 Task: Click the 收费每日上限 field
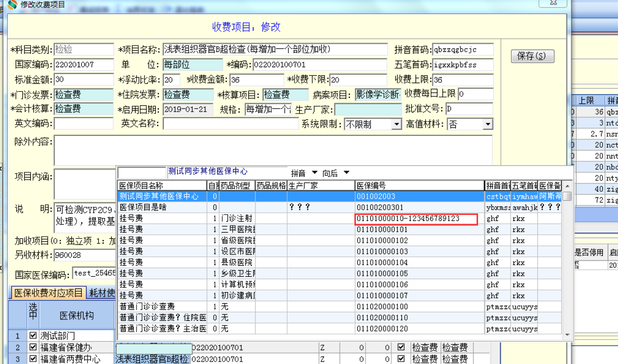pos(476,94)
